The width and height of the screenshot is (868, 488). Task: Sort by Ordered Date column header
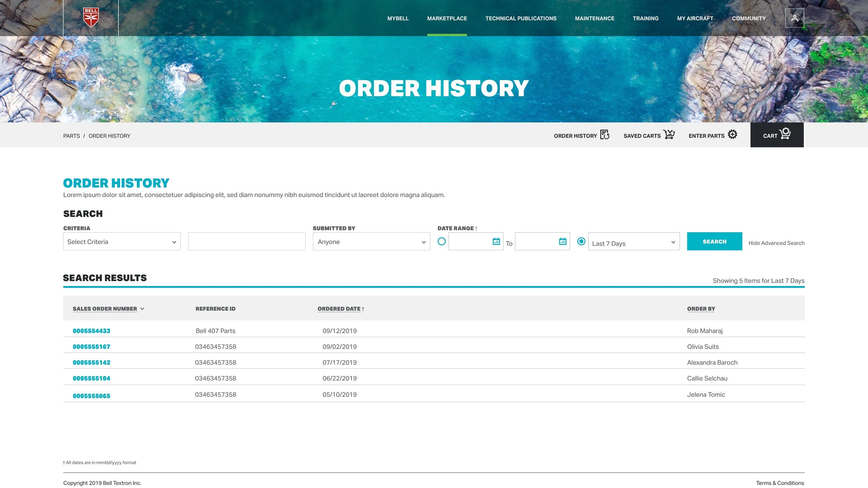(339, 309)
